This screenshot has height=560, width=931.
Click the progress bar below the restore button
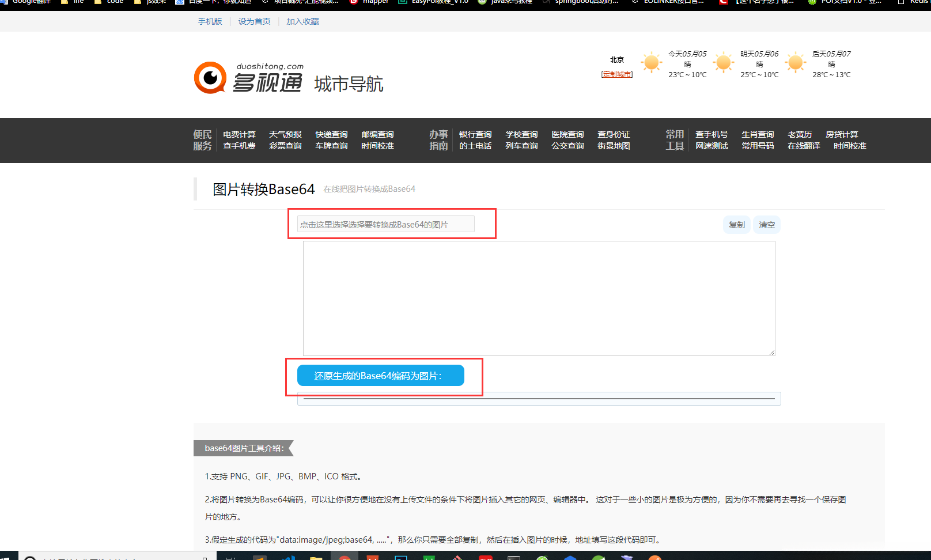(539, 398)
